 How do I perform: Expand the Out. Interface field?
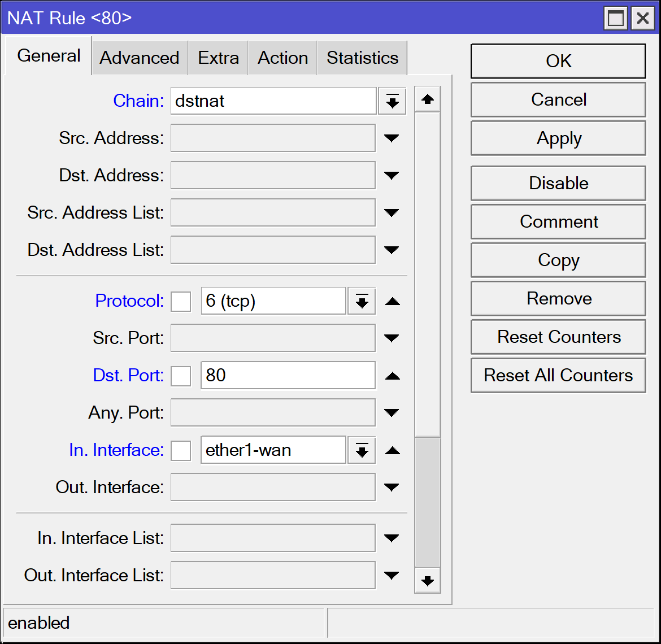click(x=392, y=487)
